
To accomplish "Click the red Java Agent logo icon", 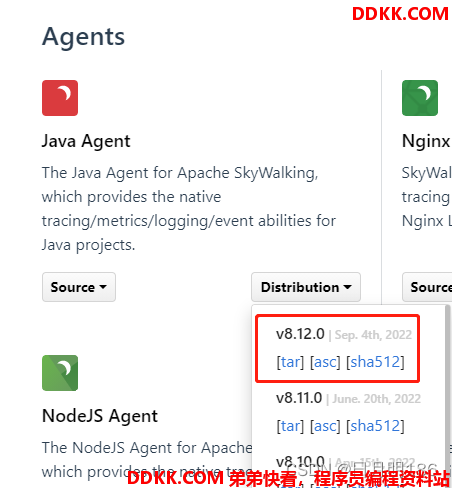I will point(60,98).
